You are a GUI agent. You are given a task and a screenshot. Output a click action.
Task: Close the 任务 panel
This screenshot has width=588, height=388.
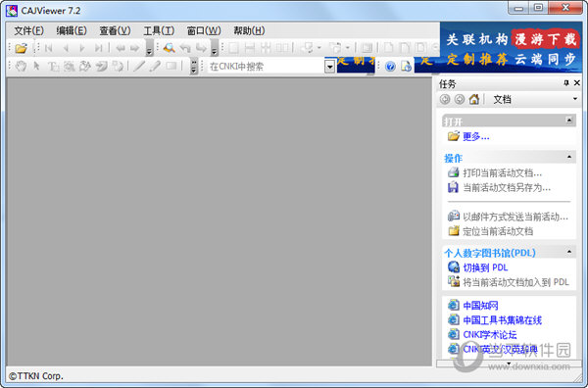[x=577, y=83]
